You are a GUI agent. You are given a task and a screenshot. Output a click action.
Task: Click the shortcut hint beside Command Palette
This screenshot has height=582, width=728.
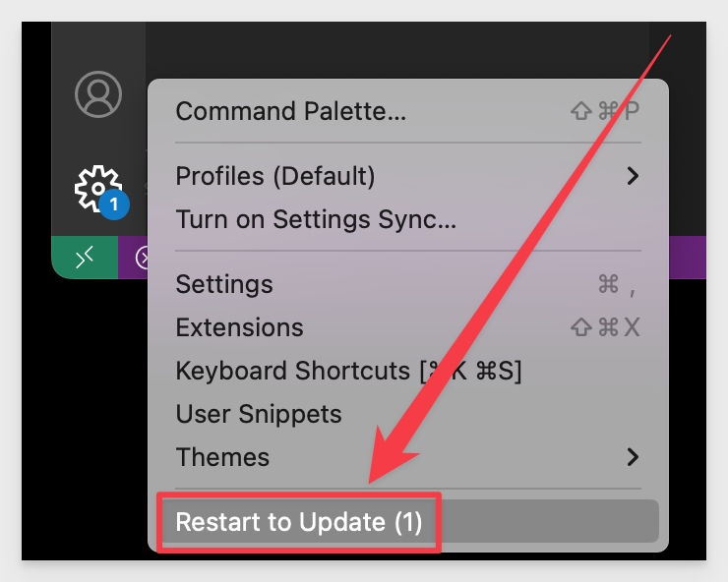coord(605,111)
